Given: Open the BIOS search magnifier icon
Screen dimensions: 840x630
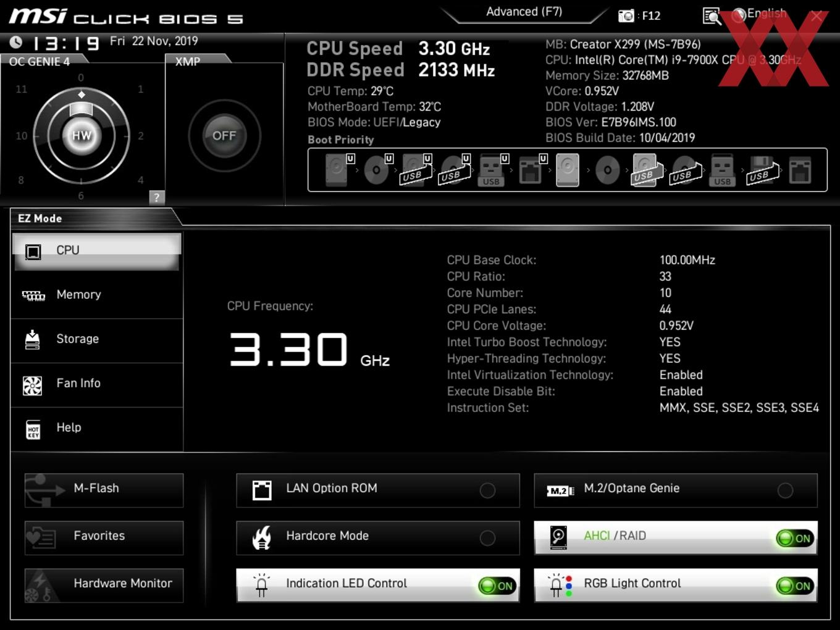Looking at the screenshot, I should (x=712, y=16).
